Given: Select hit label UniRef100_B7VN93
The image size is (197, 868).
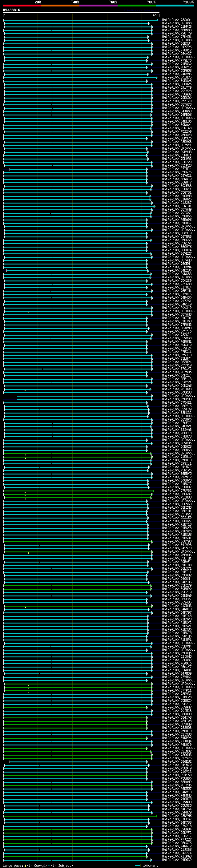Looking at the screenshot, I should point(177,802).
